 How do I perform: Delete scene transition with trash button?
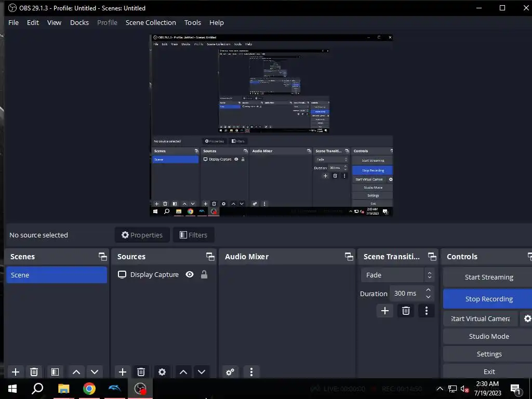406,311
